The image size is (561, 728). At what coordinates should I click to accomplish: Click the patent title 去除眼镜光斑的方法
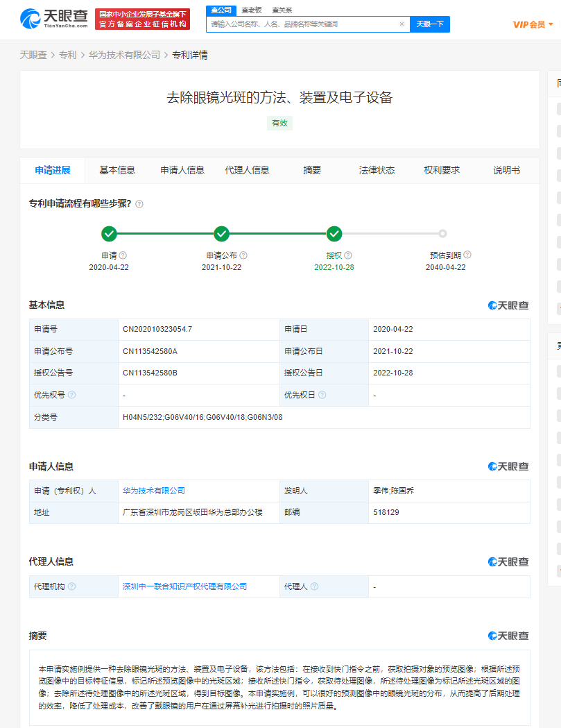coord(279,97)
